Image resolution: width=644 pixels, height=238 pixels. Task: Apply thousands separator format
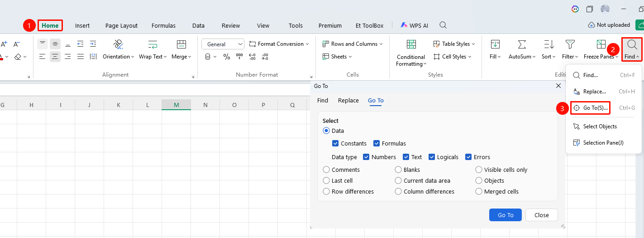(239, 57)
